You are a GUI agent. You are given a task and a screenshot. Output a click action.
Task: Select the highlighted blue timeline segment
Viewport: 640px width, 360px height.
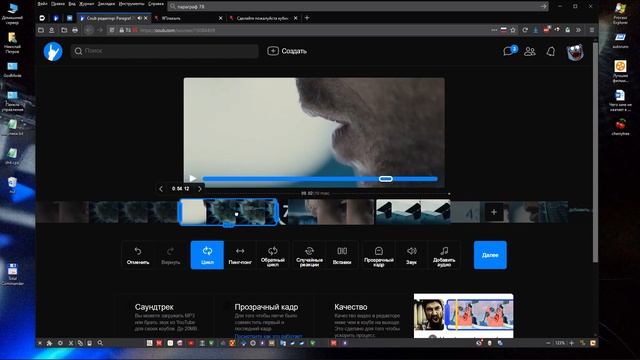pos(229,212)
